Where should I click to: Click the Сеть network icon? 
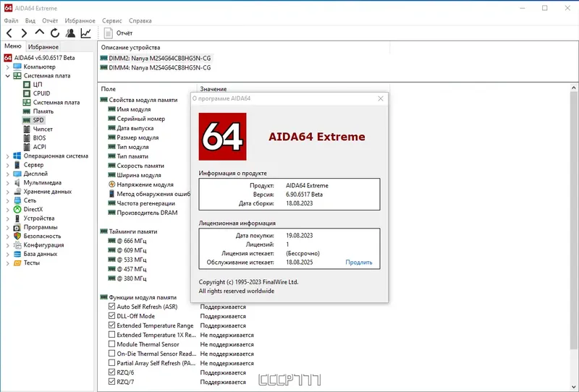pos(17,200)
